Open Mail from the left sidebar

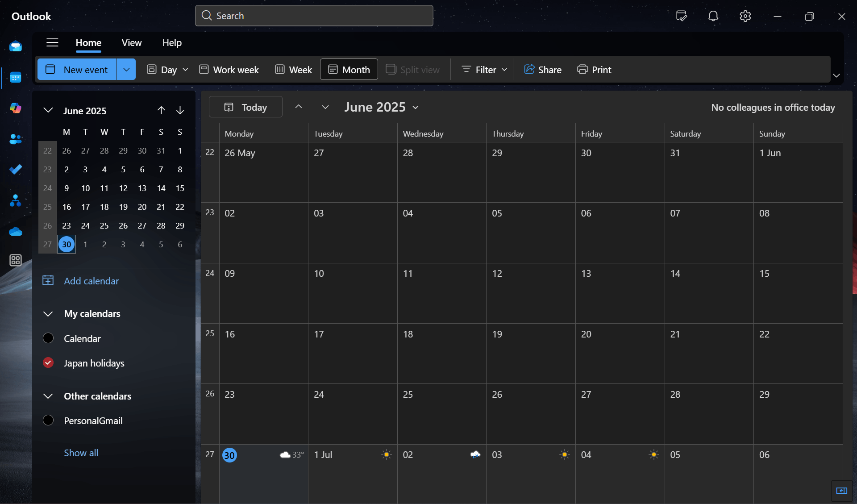(x=16, y=46)
